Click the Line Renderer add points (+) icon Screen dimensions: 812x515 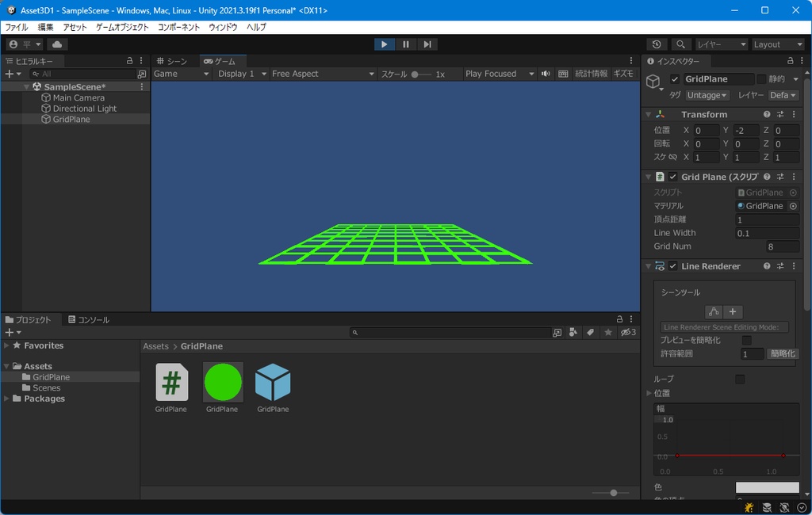(733, 311)
